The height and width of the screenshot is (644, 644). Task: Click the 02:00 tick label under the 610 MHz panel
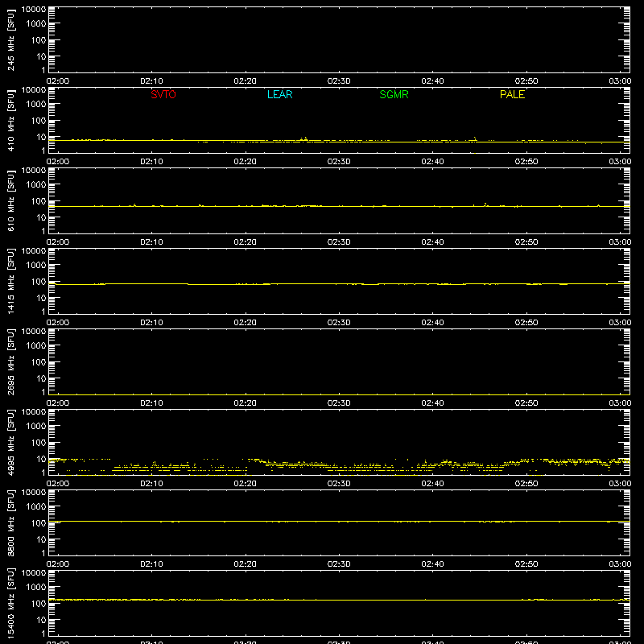click(58, 242)
